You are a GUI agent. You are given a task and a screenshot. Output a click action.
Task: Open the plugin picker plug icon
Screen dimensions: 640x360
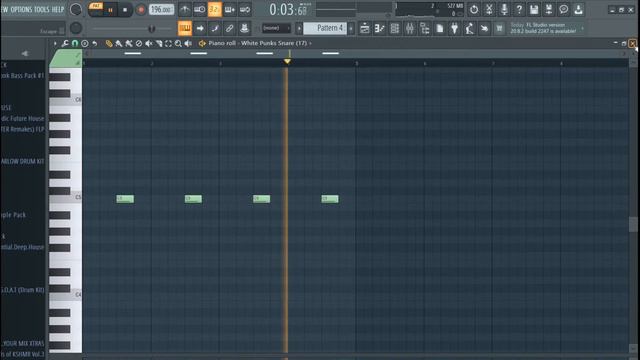coord(454,28)
